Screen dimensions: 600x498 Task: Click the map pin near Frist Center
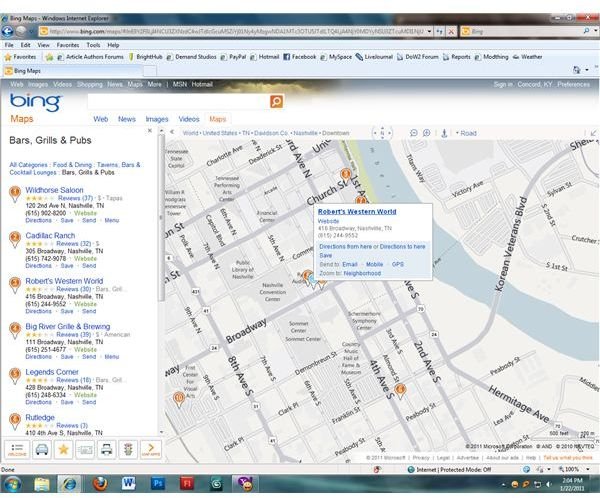click(179, 399)
